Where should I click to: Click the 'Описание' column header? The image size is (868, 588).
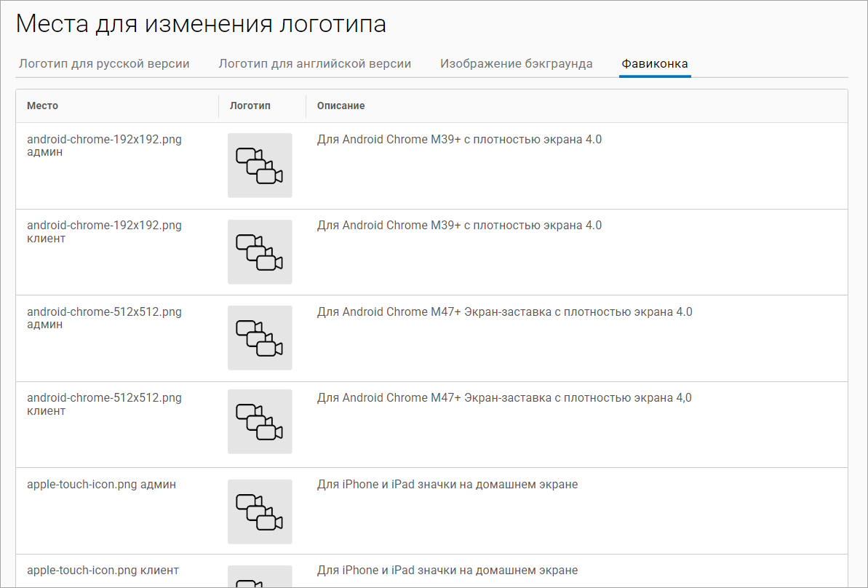click(x=341, y=106)
